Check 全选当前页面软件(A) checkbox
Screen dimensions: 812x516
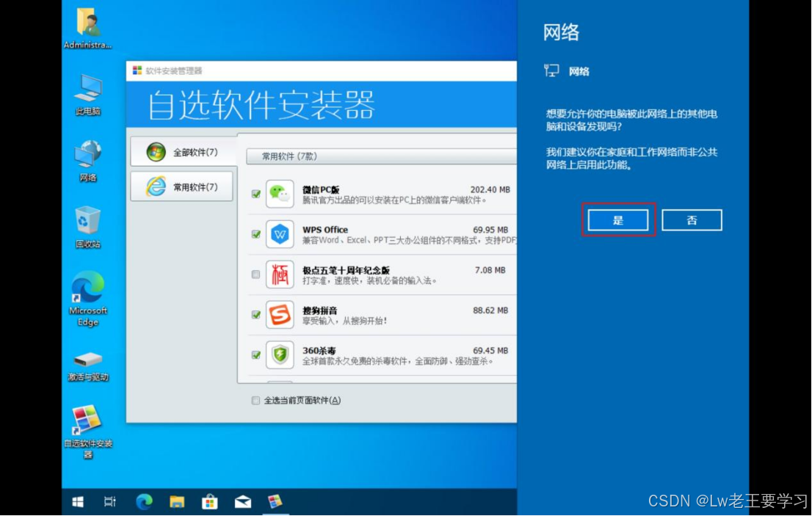coord(255,400)
